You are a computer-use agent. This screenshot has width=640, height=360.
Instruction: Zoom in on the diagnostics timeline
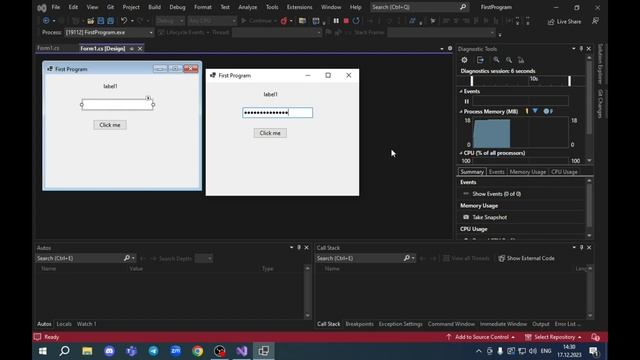click(496, 60)
